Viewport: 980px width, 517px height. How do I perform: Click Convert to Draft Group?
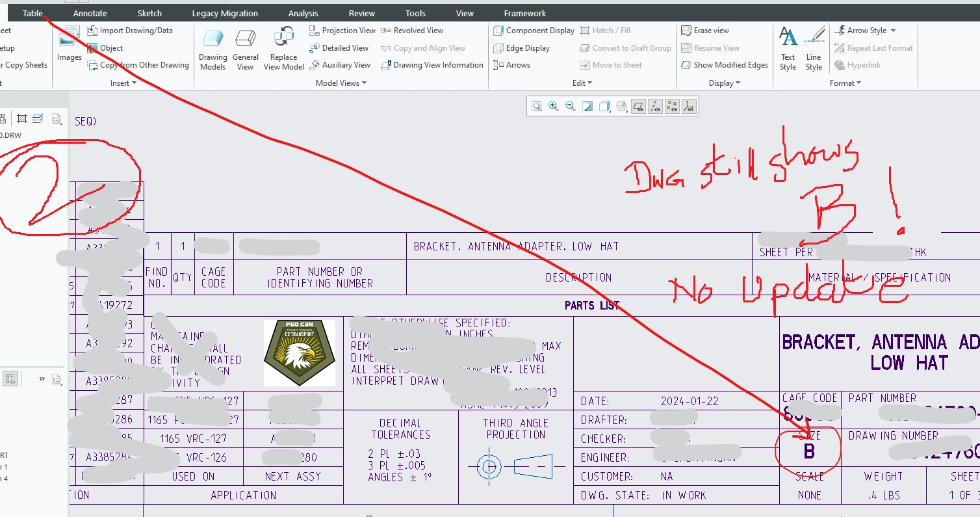click(x=625, y=48)
